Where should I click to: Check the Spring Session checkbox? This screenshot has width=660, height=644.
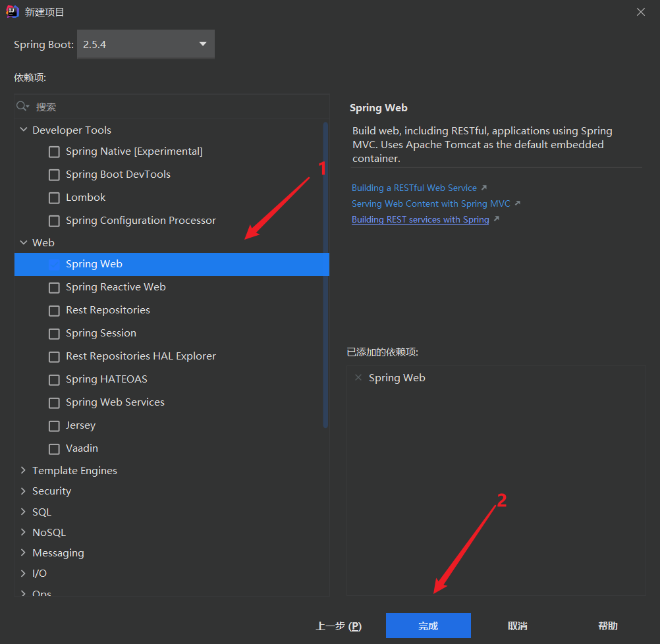(54, 334)
